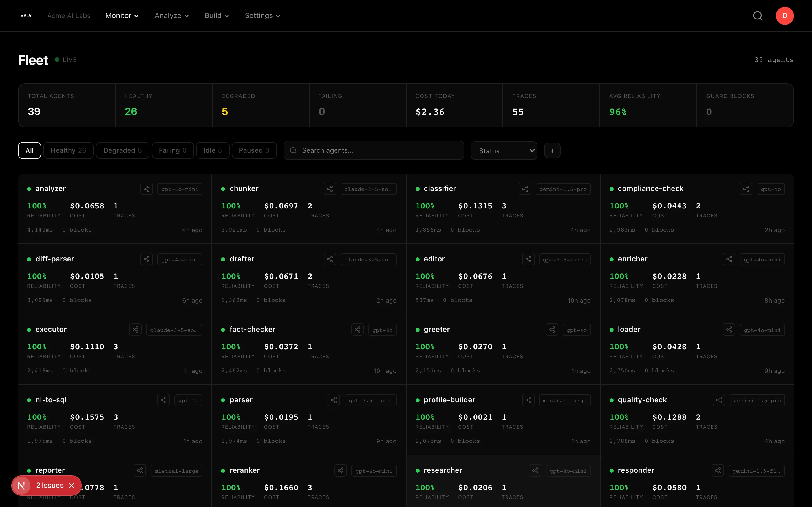Open search from the top navigation bar

point(758,15)
